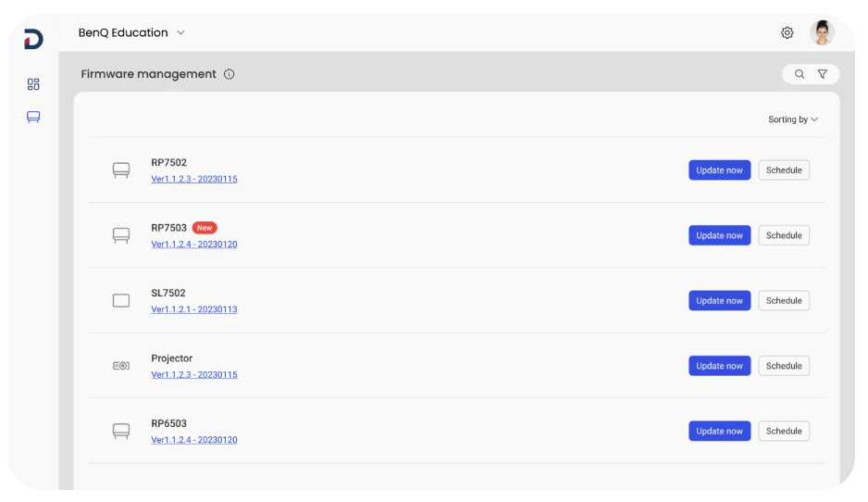Open SL7502 version Ver1.1.2.1 link
This screenshot has width=868, height=502.
[x=194, y=309]
